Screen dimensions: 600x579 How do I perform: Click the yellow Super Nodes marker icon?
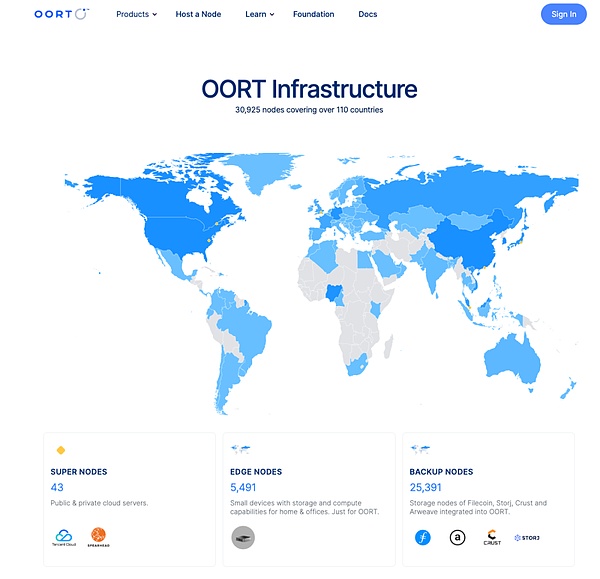[x=61, y=450]
